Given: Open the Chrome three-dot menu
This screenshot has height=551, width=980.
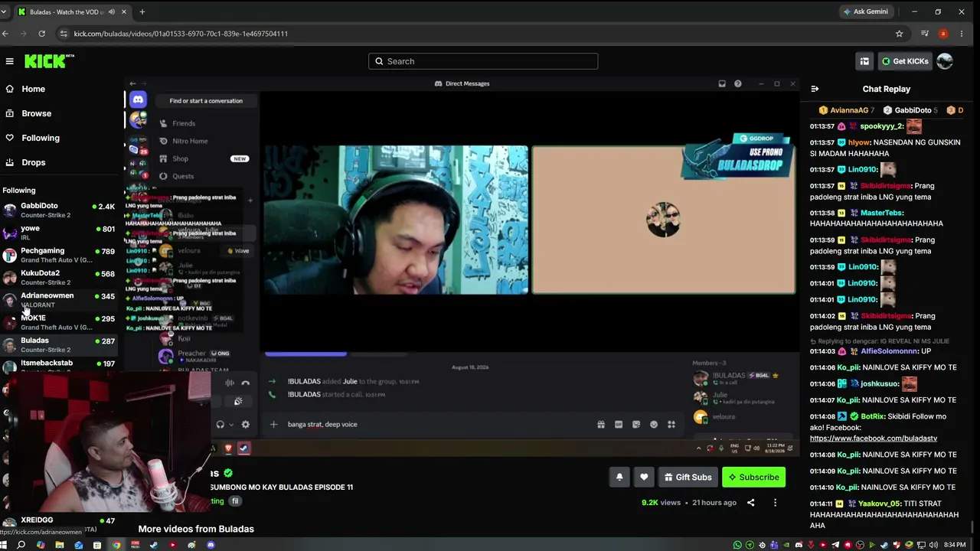Looking at the screenshot, I should point(962,34).
